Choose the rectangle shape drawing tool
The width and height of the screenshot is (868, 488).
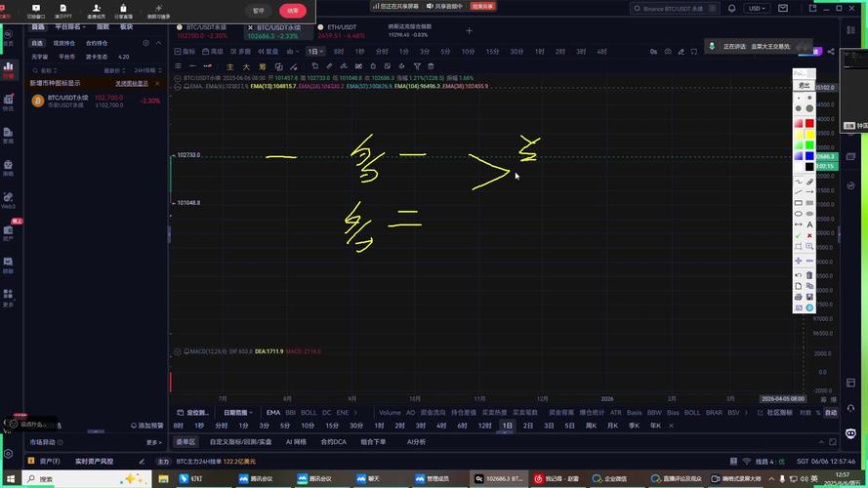point(798,202)
